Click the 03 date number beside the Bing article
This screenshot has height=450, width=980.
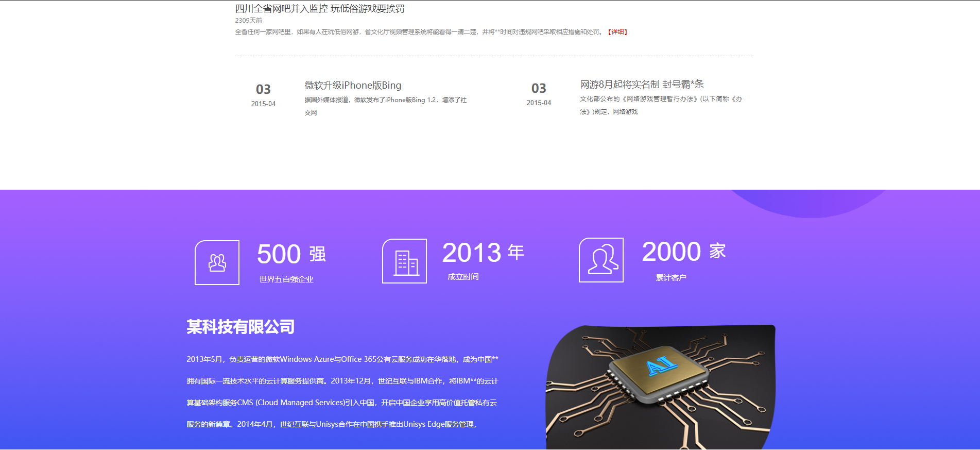[x=263, y=90]
